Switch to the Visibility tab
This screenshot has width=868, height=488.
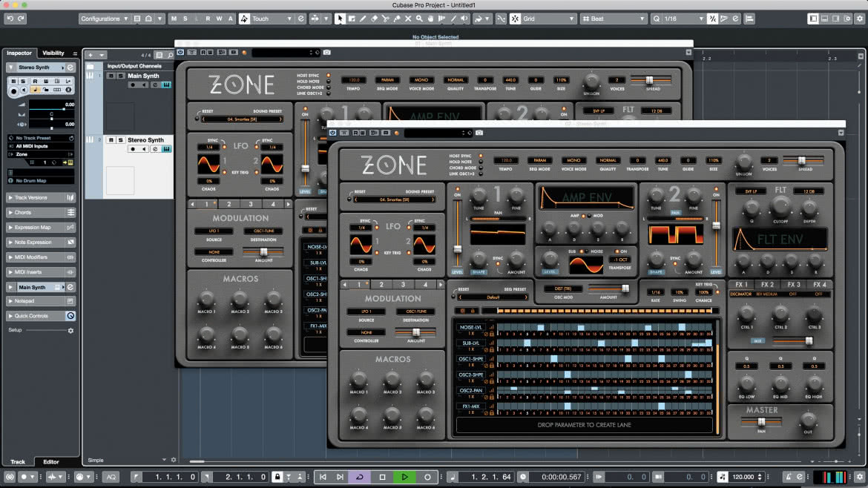coord(53,53)
